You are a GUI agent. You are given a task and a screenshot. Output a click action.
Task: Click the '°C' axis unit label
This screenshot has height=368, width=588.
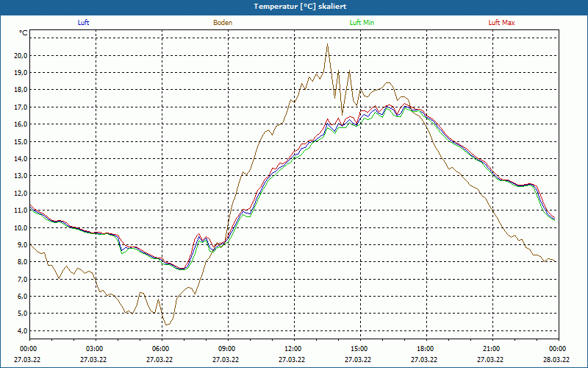pyautogui.click(x=23, y=33)
